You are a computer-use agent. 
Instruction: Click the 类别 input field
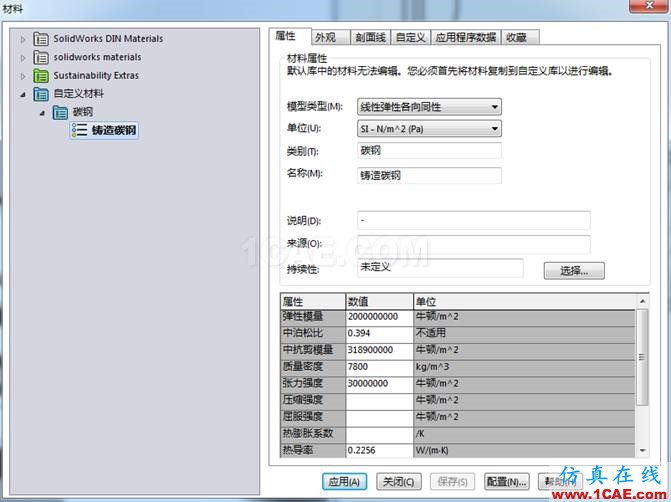429,151
